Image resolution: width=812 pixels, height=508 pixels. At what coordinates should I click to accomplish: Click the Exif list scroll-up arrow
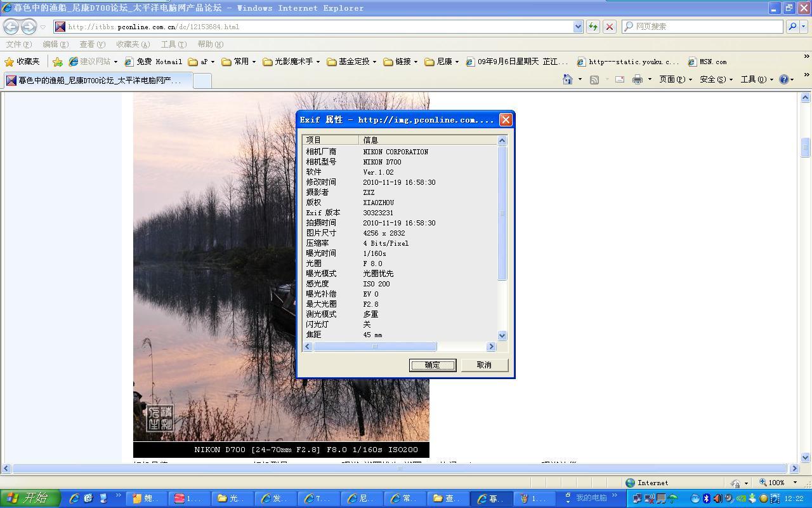502,140
